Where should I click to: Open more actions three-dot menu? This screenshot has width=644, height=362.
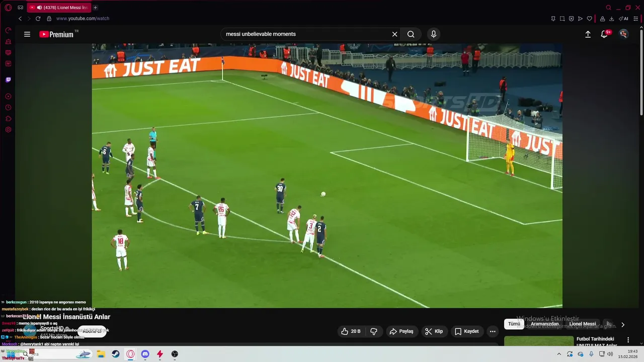pyautogui.click(x=493, y=331)
